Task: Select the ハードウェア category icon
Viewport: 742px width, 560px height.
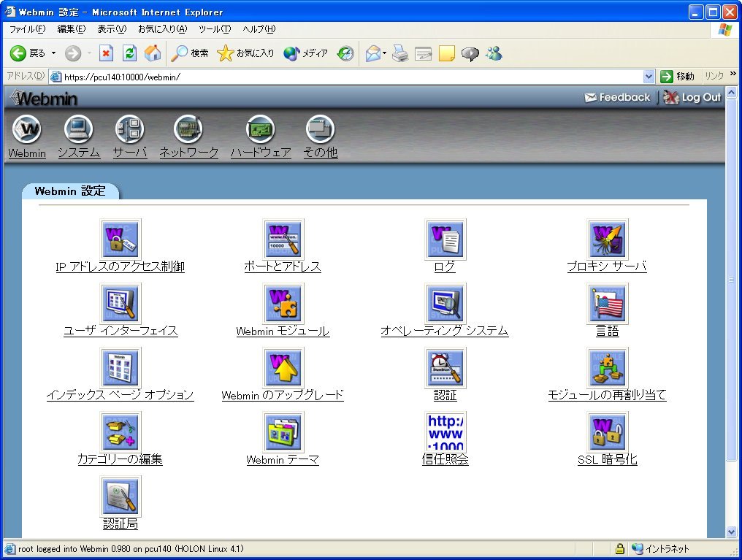Action: pyautogui.click(x=261, y=129)
